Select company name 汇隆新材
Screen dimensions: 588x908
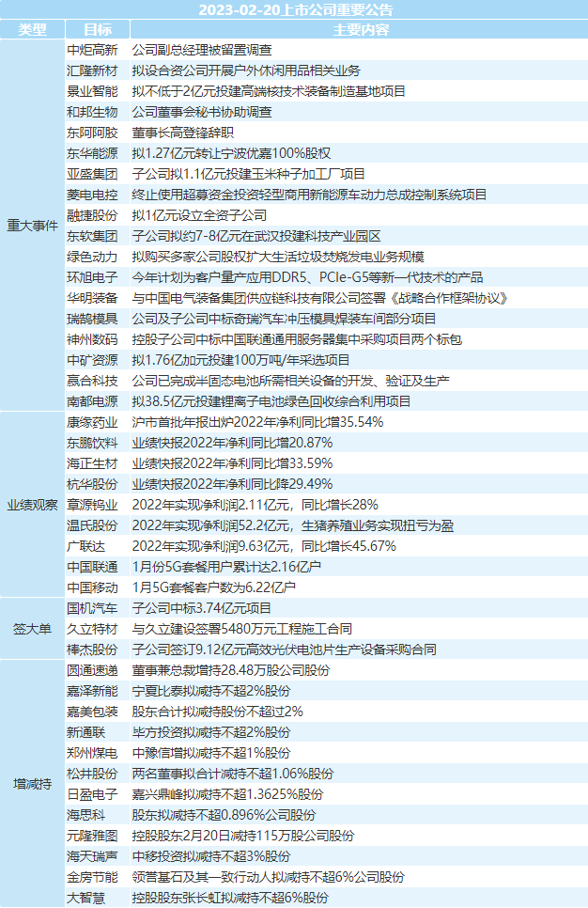click(x=92, y=70)
